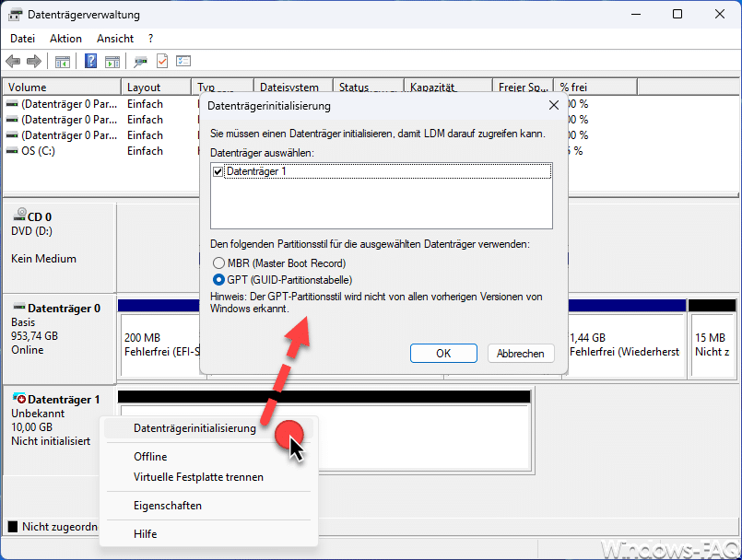This screenshot has height=560, width=742.
Task: Sort by the Status column header
Action: [x=368, y=87]
